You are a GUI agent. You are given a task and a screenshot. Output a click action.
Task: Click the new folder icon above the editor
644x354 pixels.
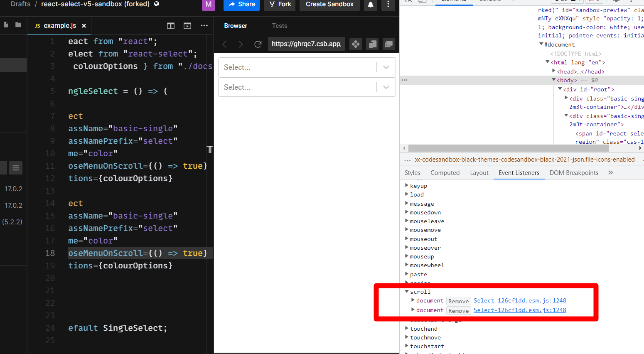point(17,25)
